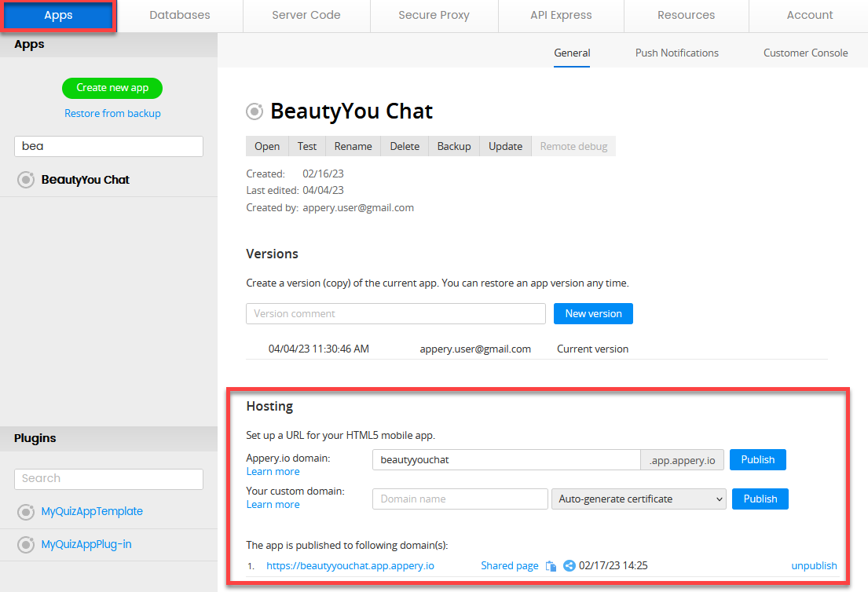Click the .app.appery.io domain suffix
This screenshot has height=592, width=868.
[683, 460]
